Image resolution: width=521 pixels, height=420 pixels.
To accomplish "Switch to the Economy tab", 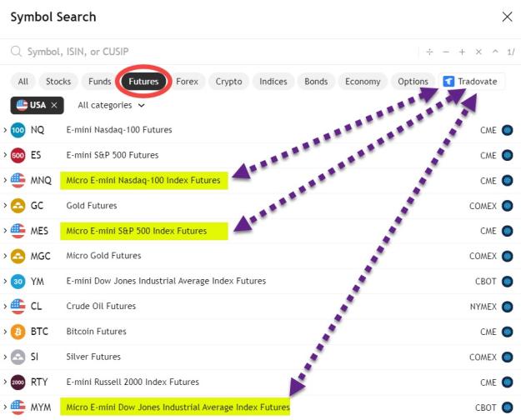I will [363, 82].
